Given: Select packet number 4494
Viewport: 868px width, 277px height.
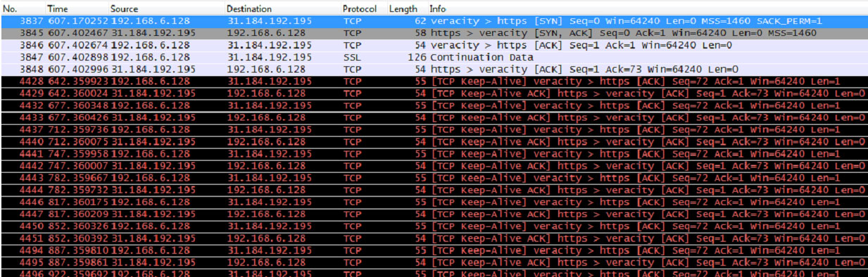Looking at the screenshot, I should [x=434, y=250].
